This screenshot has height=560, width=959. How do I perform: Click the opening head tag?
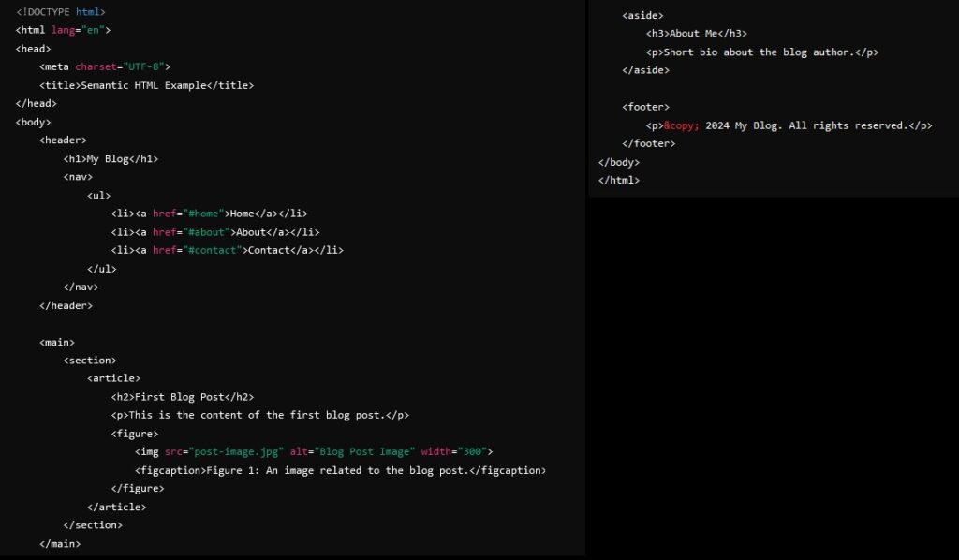[34, 49]
